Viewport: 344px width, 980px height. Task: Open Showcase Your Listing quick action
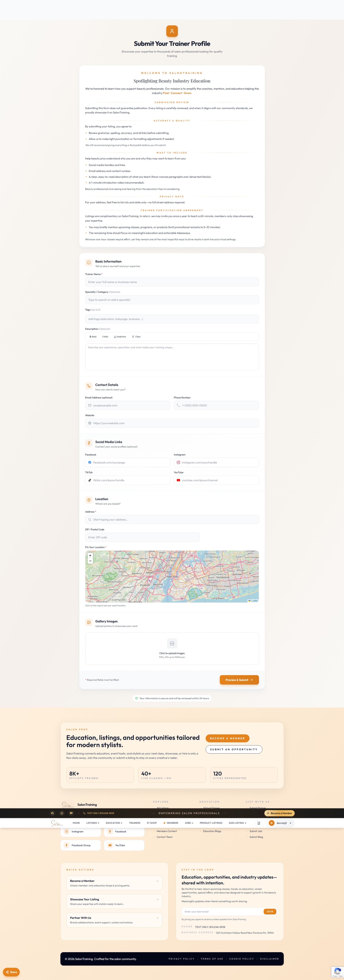point(114,901)
